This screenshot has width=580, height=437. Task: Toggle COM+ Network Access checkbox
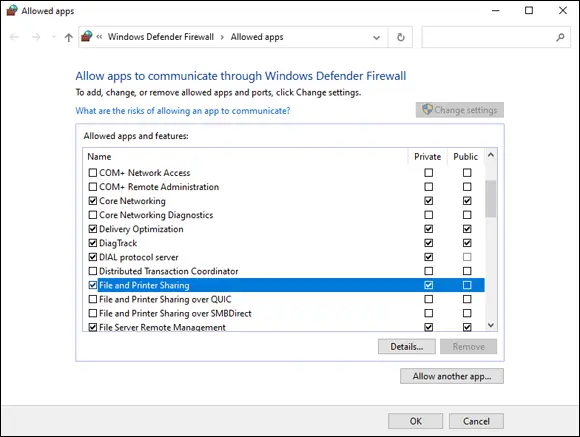(93, 173)
